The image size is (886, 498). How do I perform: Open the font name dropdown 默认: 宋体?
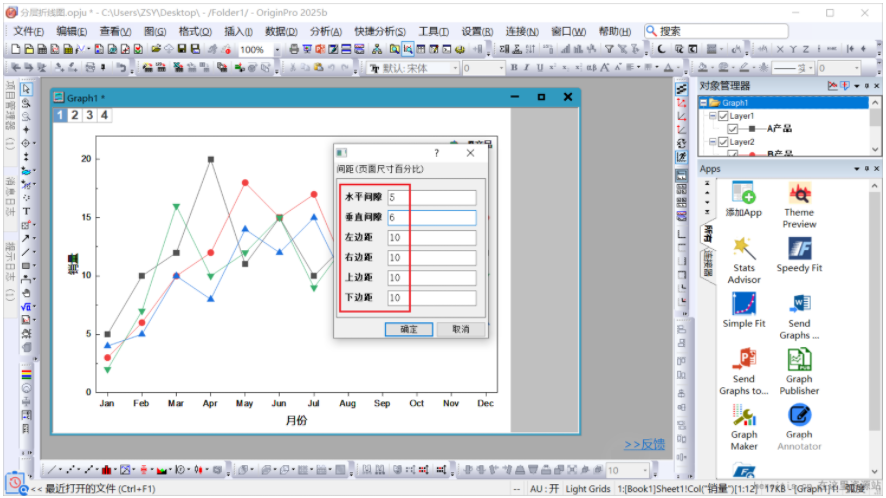pos(455,68)
